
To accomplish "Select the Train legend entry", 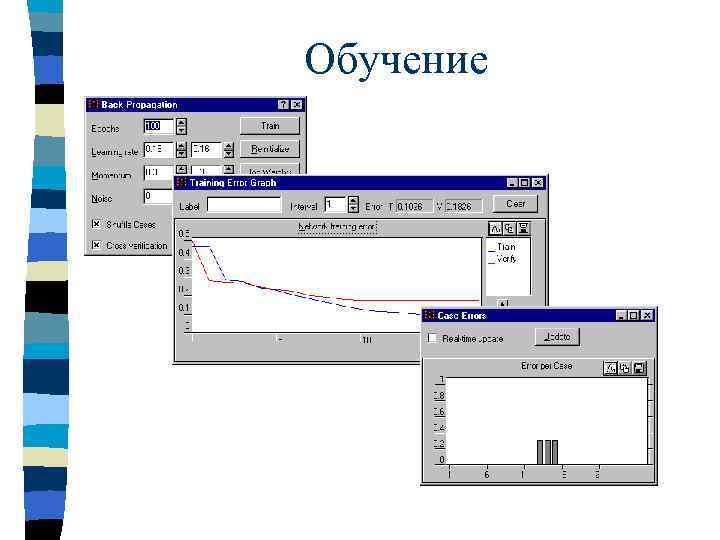I will coord(502,247).
